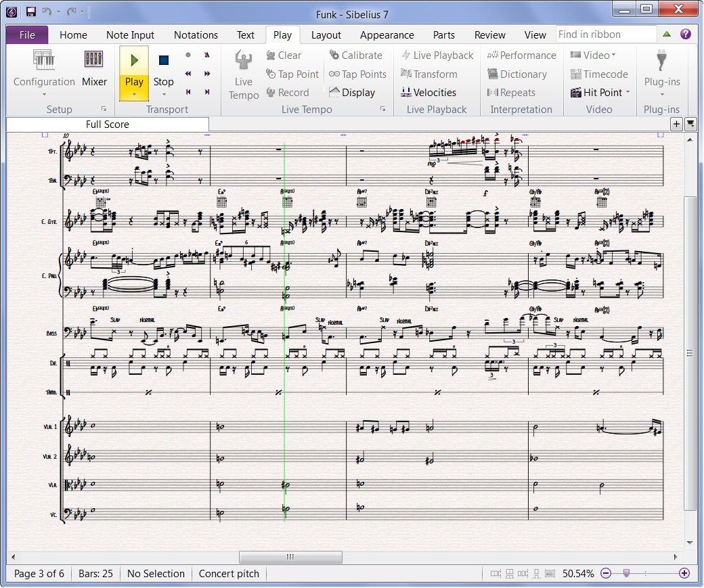Click the rewind arrows in Transport
The height and width of the screenshot is (588, 704).
(x=188, y=73)
